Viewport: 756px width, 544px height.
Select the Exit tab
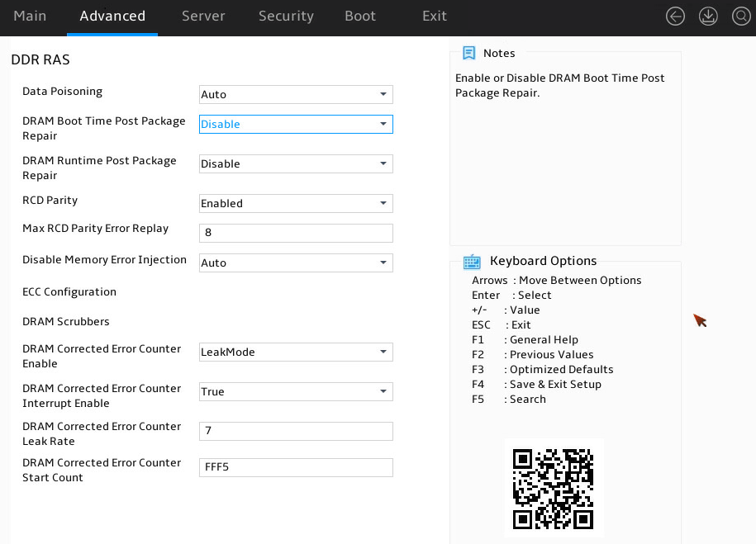pyautogui.click(x=434, y=16)
